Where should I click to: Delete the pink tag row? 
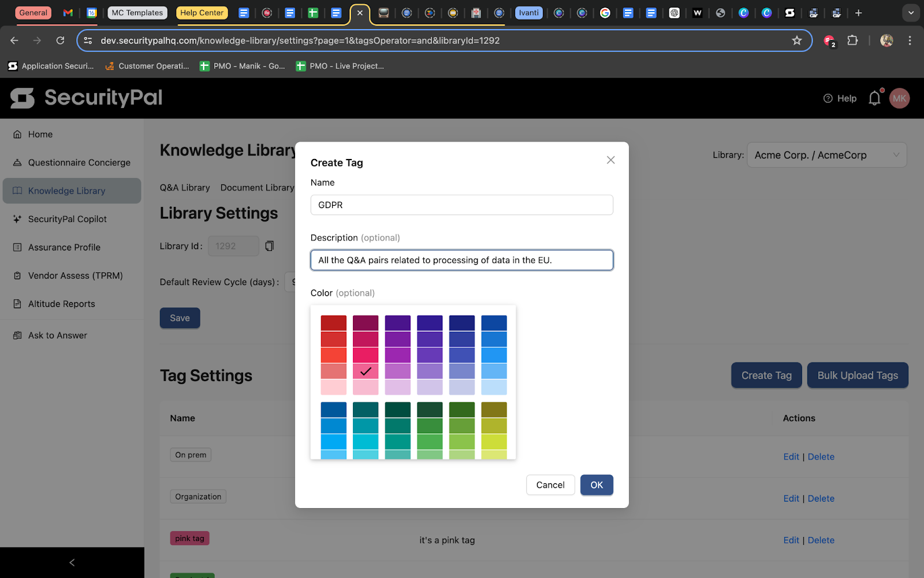click(x=821, y=540)
